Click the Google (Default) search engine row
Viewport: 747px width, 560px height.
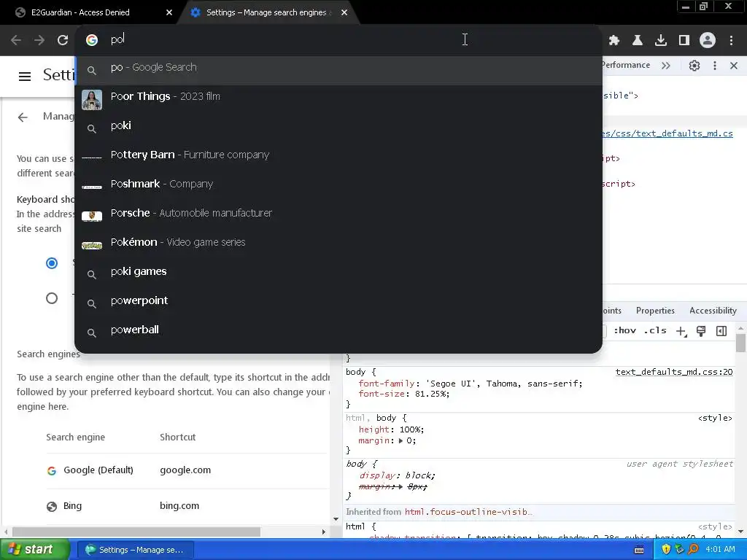tap(187, 470)
